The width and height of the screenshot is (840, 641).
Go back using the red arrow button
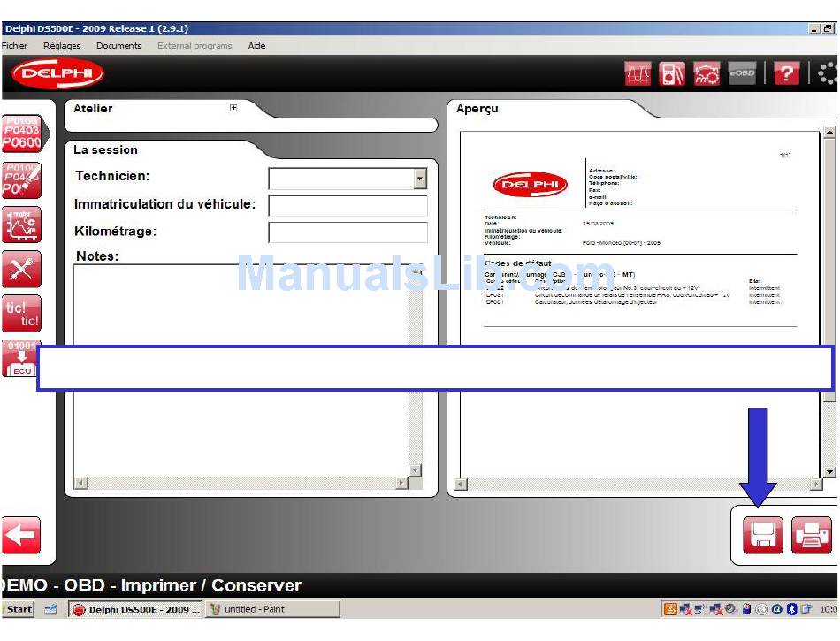tap(21, 534)
